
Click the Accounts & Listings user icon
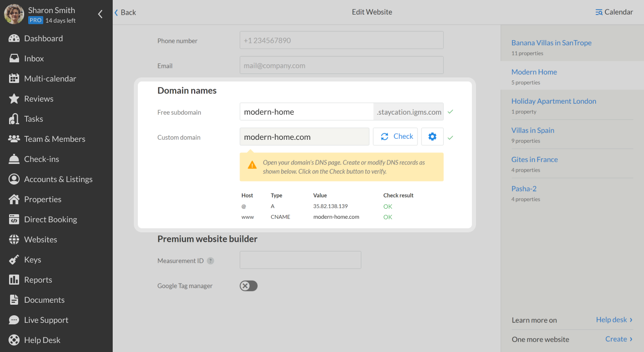pos(14,179)
